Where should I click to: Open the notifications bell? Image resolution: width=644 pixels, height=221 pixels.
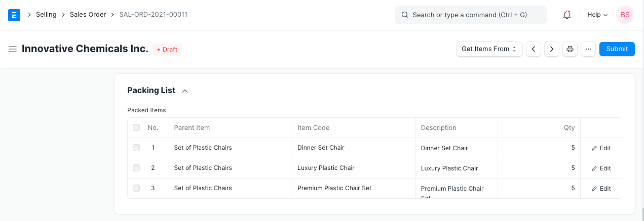(567, 15)
